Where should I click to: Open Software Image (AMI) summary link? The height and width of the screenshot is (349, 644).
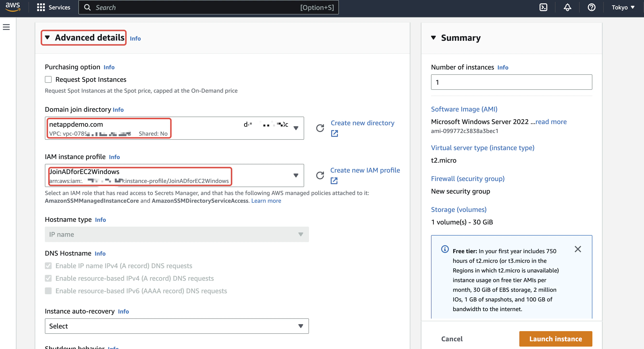[x=464, y=109]
